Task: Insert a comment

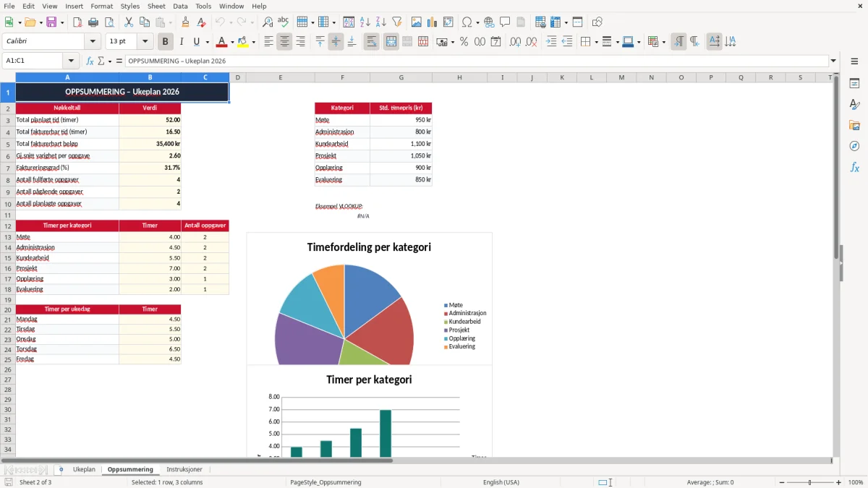Action: point(505,22)
